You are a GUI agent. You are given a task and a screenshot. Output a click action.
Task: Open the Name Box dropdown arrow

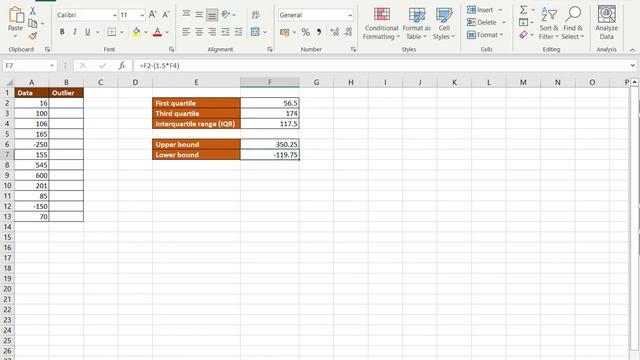point(52,66)
